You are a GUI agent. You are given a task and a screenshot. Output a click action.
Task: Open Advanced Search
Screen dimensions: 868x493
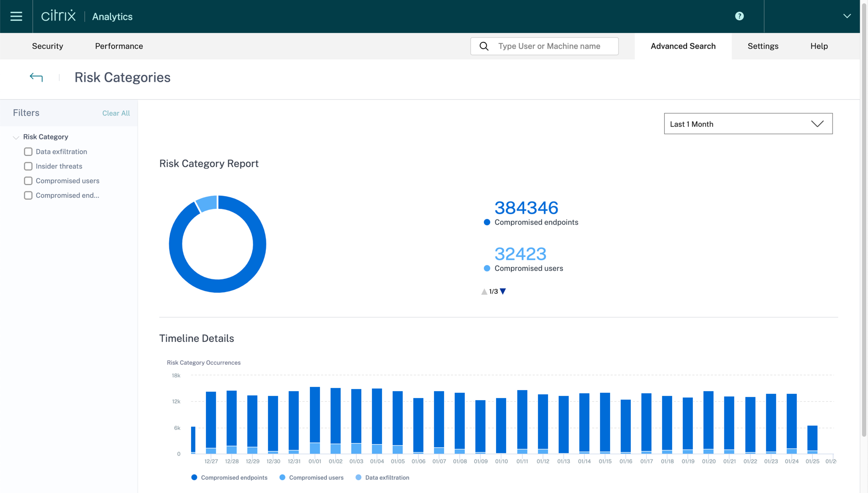coord(683,46)
